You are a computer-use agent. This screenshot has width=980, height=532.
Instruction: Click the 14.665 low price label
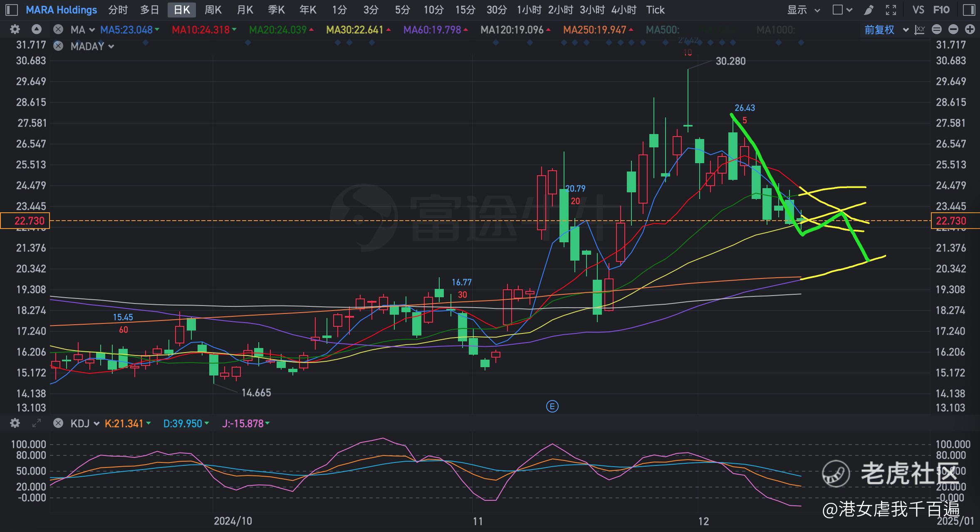click(x=256, y=393)
